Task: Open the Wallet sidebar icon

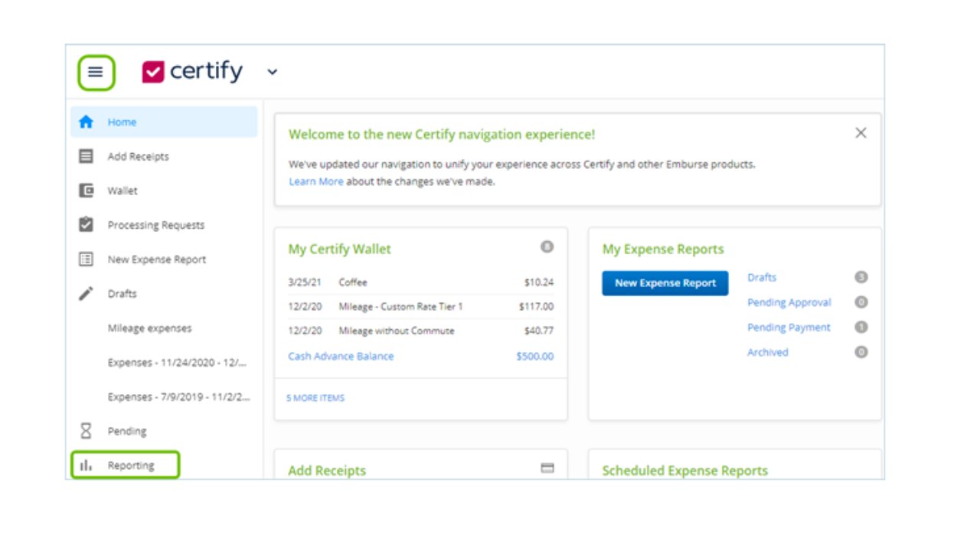Action: click(x=87, y=191)
